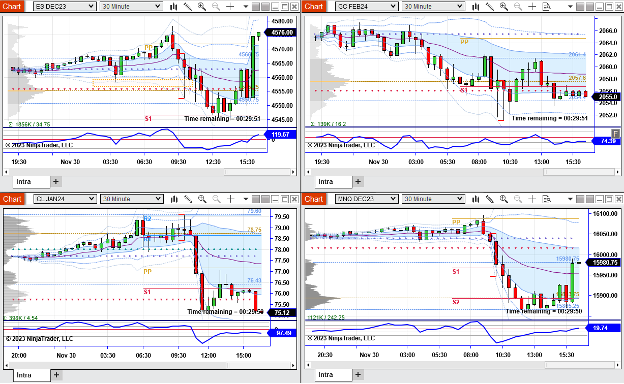Viewport: 624px width, 384px height.
Task: Click the horizontal scrollbar thumb of ES DEC23 chart
Action: (257, 172)
